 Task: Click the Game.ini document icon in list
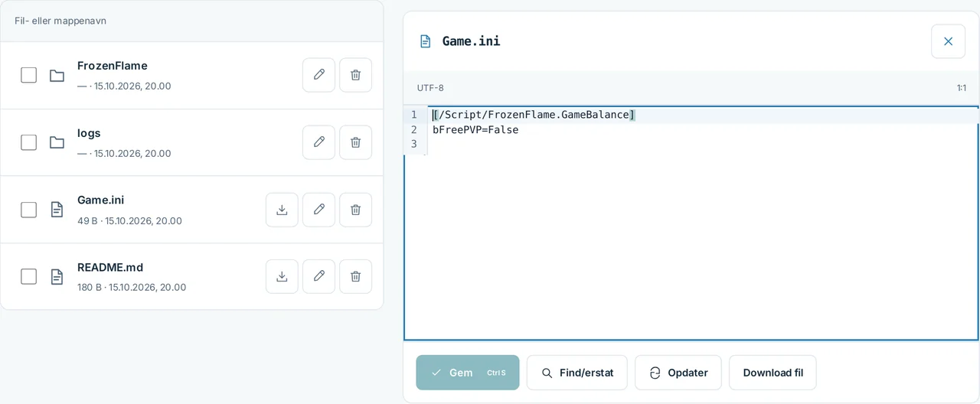pos(57,210)
